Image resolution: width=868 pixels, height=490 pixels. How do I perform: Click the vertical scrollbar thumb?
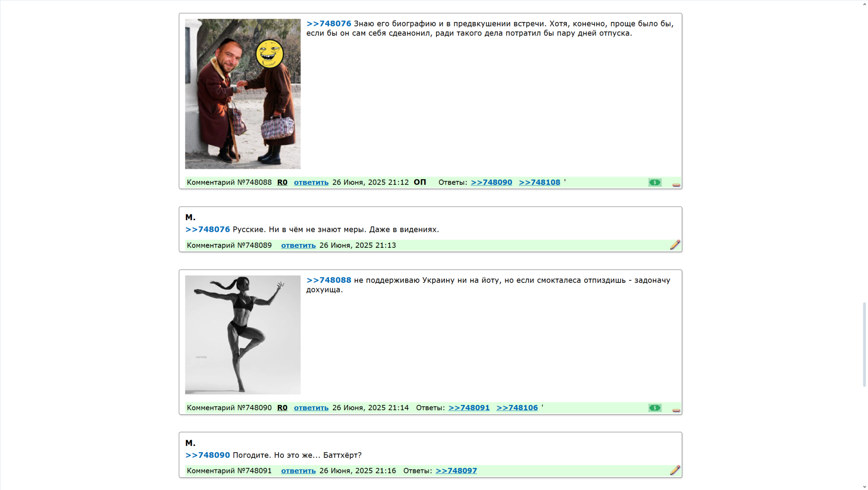coord(864,344)
